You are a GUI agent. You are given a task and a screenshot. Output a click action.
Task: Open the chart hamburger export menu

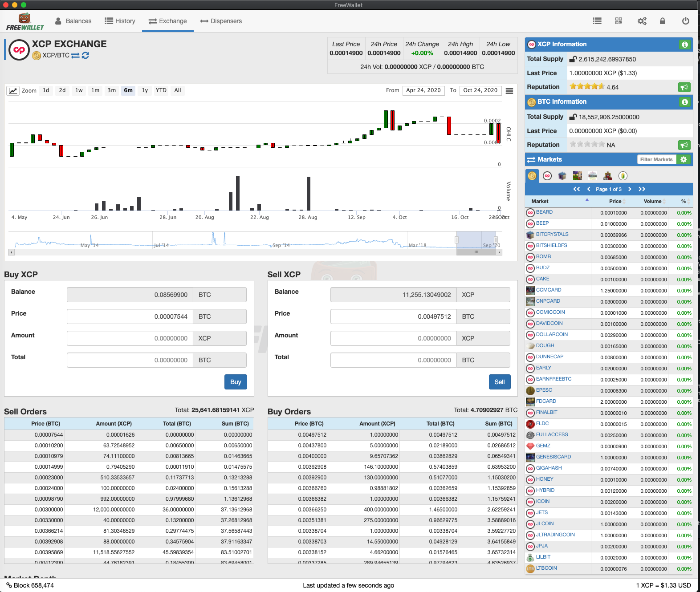click(509, 91)
